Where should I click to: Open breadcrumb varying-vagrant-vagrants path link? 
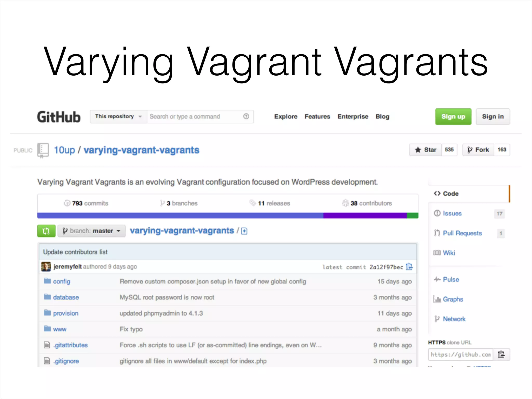point(182,231)
